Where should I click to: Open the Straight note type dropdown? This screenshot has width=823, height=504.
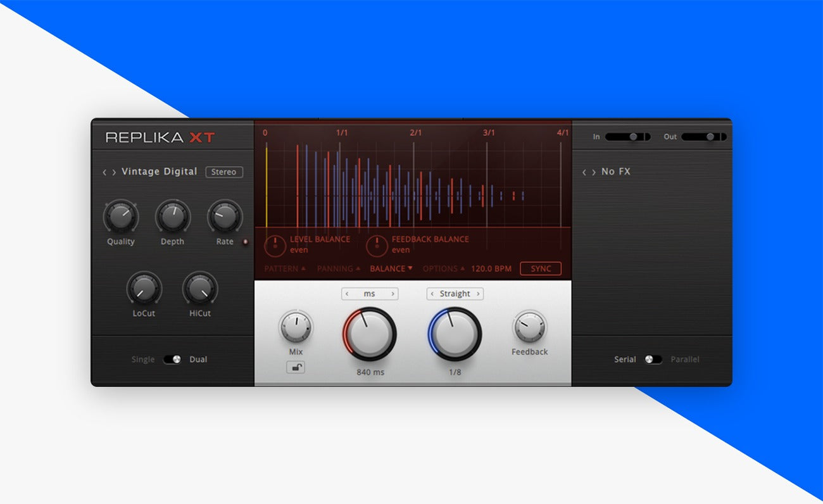pyautogui.click(x=455, y=294)
